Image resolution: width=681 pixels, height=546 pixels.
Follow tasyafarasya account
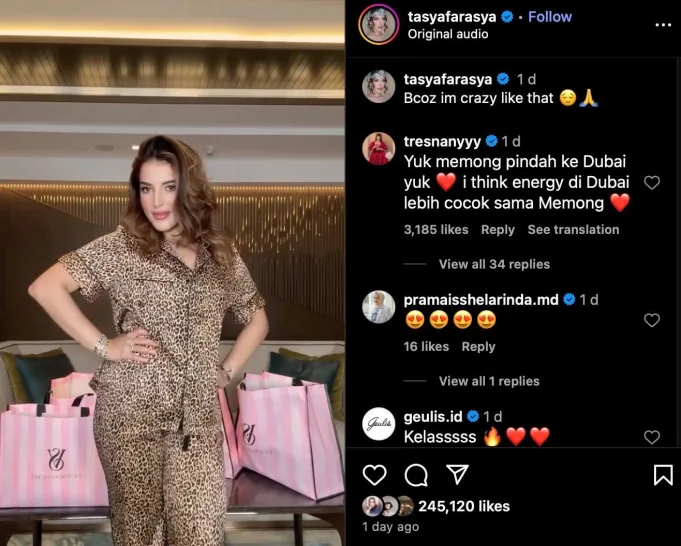pyautogui.click(x=550, y=17)
